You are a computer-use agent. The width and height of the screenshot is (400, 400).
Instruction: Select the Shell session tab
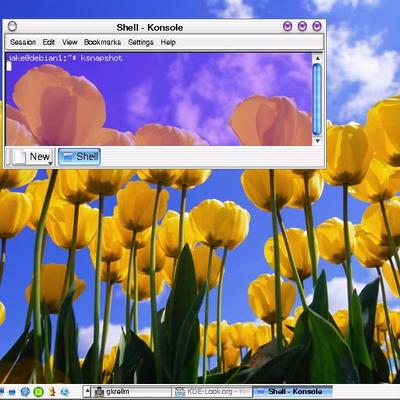click(x=79, y=157)
